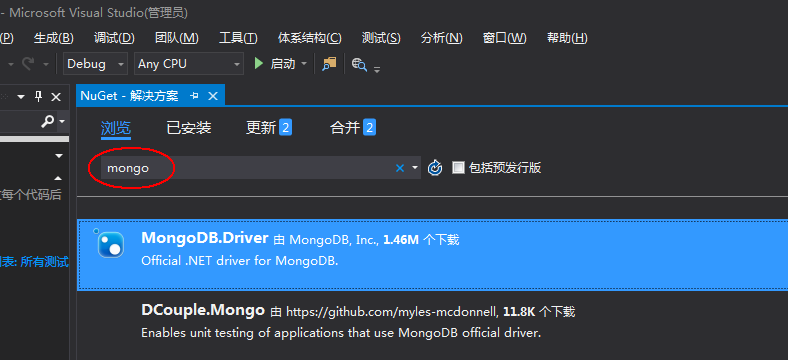Expand the 启动 button dropdown arrow
Viewport: 788px width, 360px height.
coord(304,64)
